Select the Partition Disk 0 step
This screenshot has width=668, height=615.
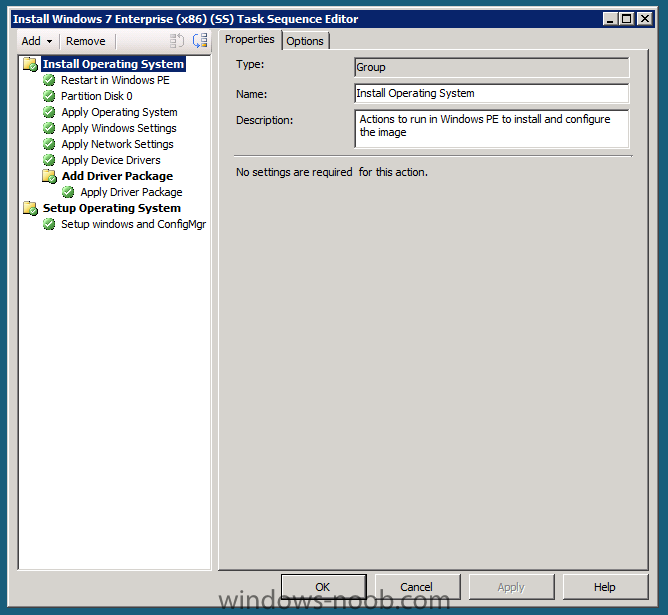[x=97, y=96]
